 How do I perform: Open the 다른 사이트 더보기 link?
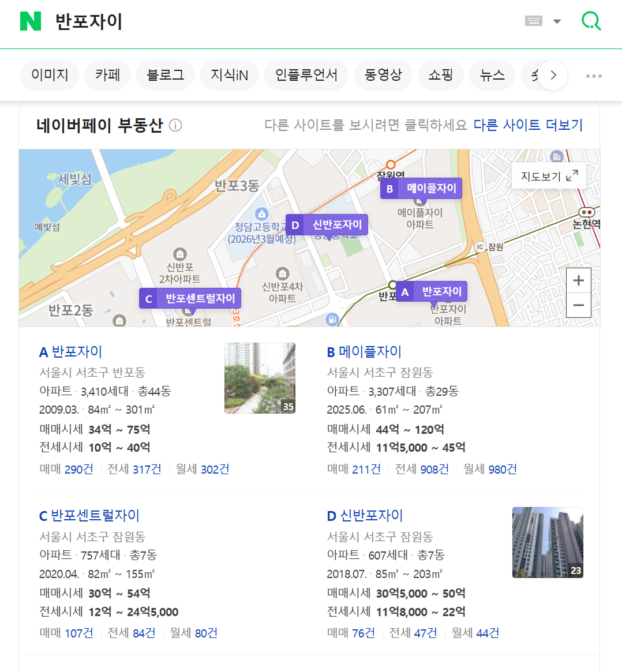point(528,125)
